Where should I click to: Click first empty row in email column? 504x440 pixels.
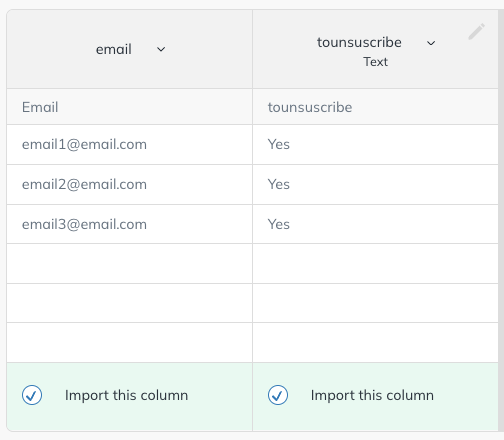[129, 264]
